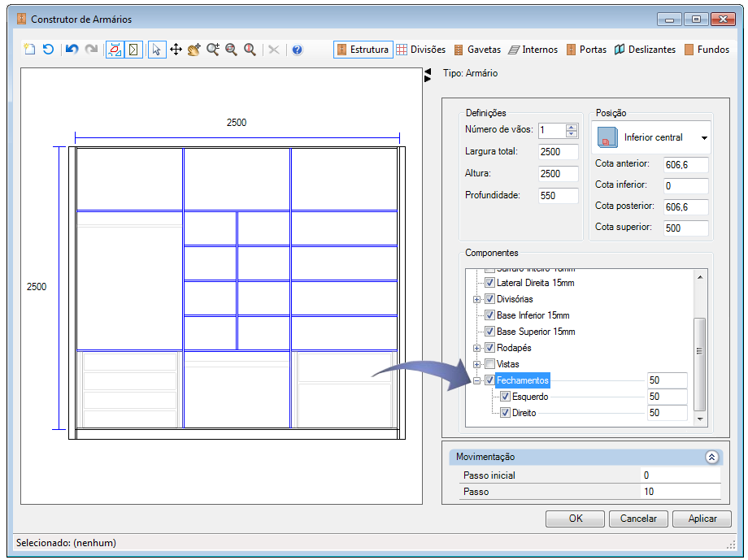Click the zoom 1:1 magnifier icon
748x560 pixels.
coord(250,50)
